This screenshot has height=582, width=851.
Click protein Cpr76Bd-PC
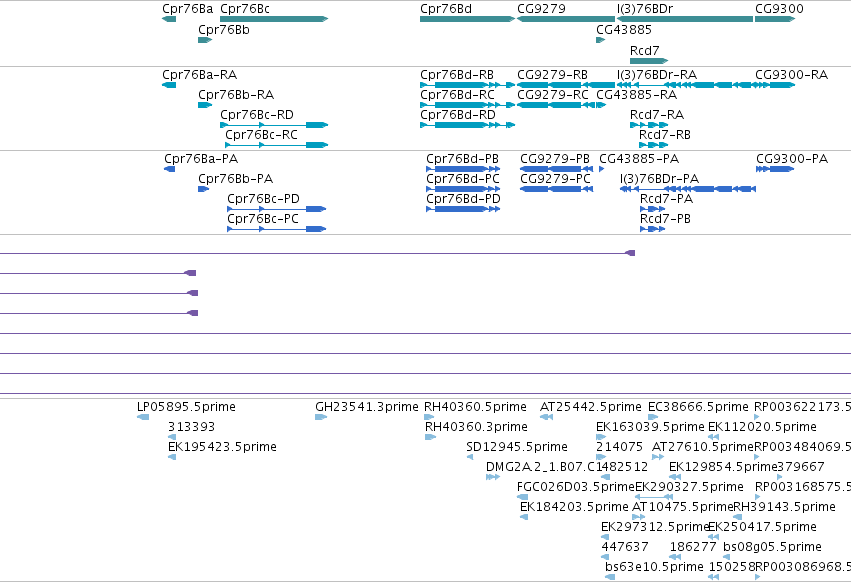click(x=463, y=189)
